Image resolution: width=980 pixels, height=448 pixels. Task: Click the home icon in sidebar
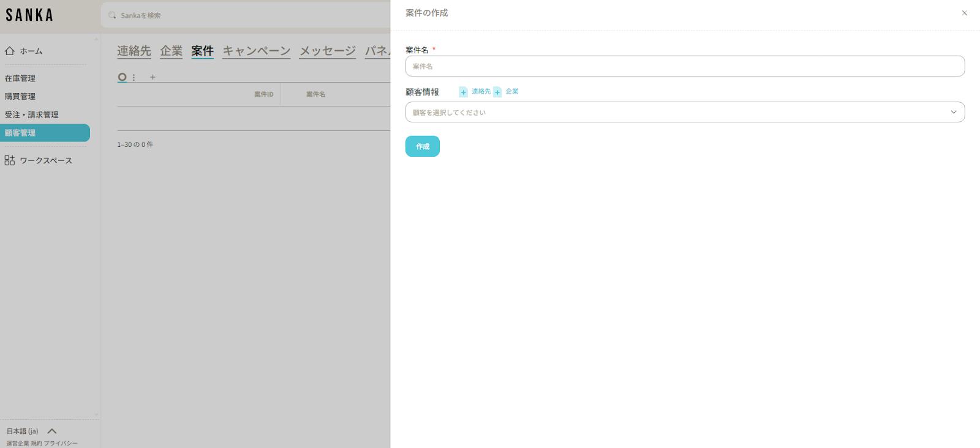pyautogui.click(x=10, y=51)
